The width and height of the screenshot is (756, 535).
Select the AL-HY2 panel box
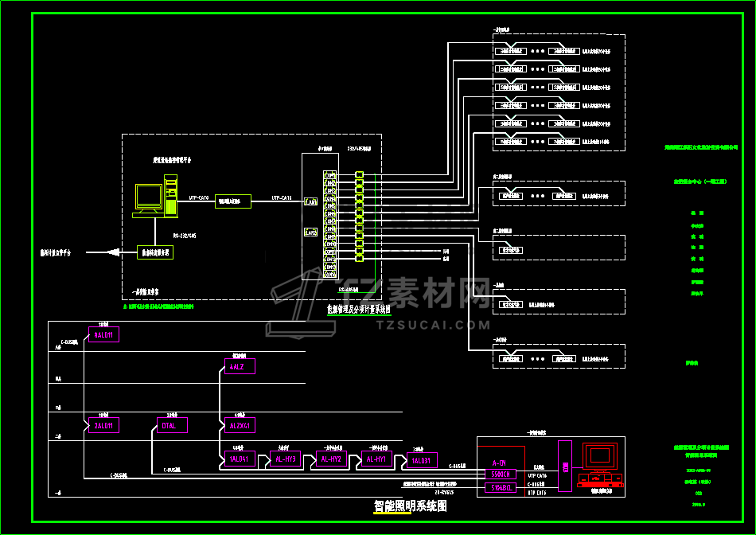(x=331, y=459)
